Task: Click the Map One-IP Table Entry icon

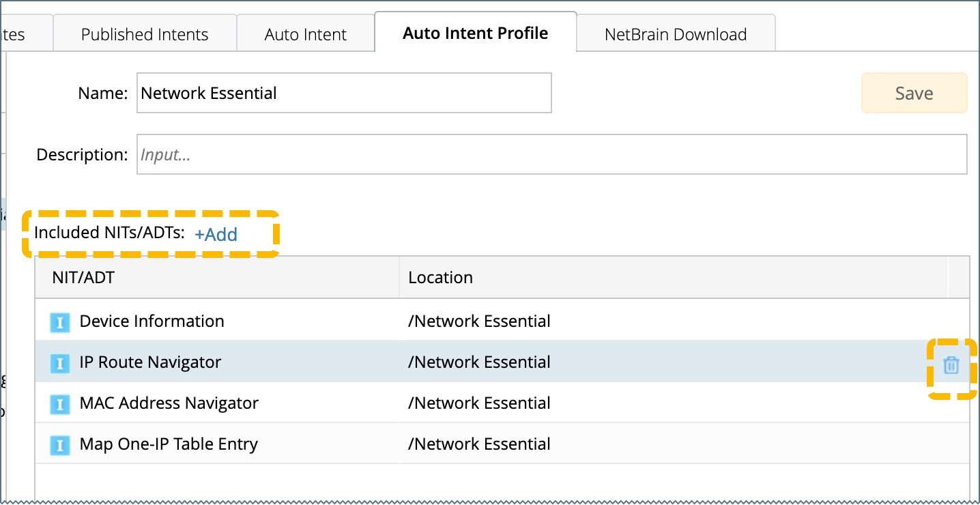Action: (60, 445)
